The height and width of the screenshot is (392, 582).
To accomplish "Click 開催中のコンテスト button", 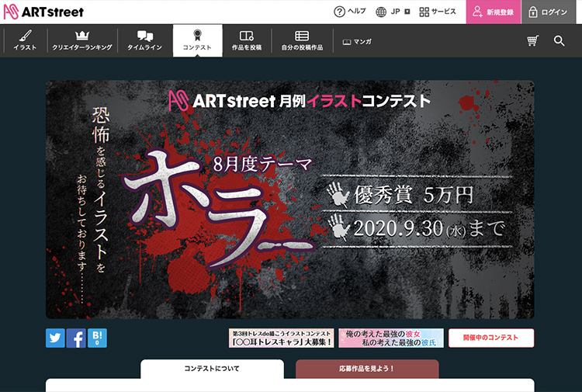I will tap(491, 338).
